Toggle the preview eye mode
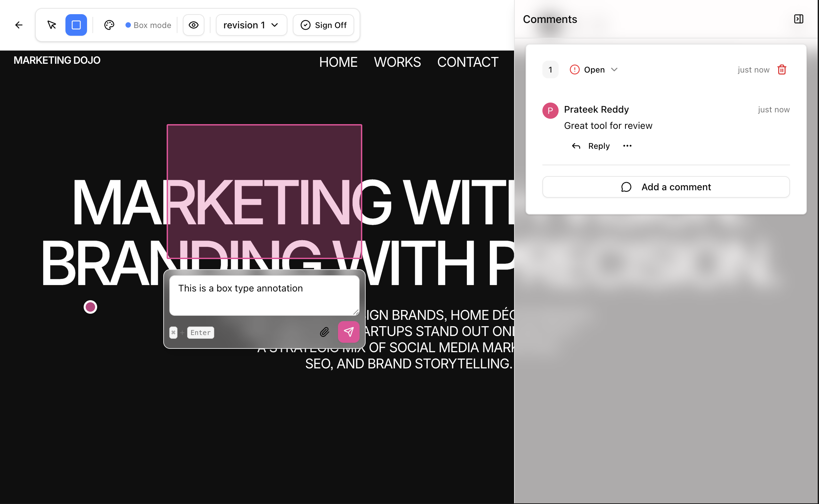Image resolution: width=819 pixels, height=504 pixels. tap(193, 25)
